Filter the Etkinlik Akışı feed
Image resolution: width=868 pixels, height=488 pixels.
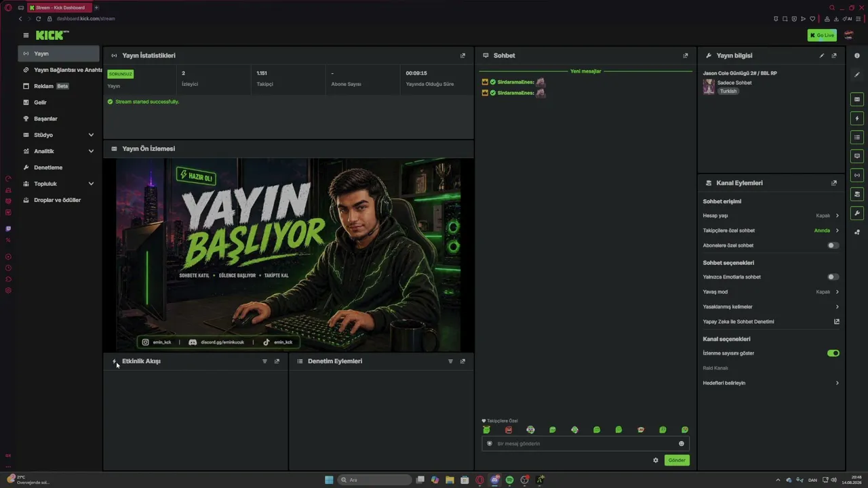[264, 361]
